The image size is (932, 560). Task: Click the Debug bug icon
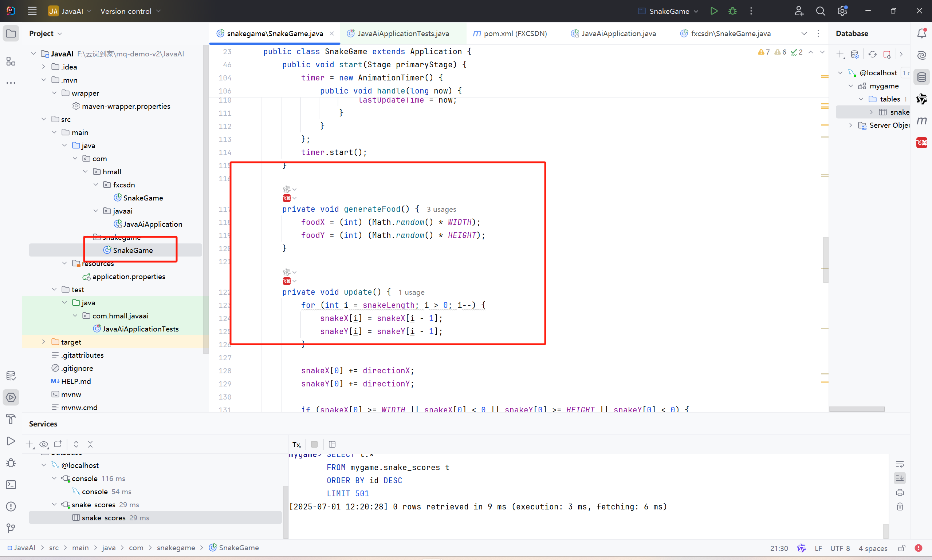(732, 11)
